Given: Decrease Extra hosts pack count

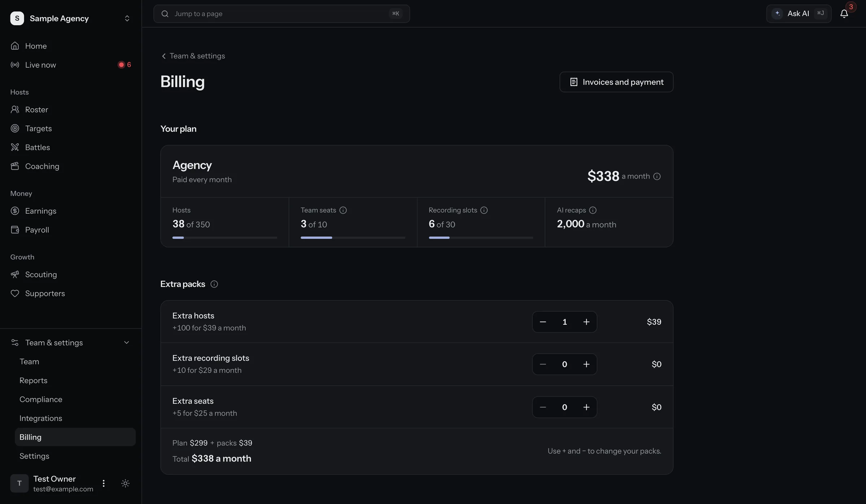Looking at the screenshot, I should click(543, 322).
